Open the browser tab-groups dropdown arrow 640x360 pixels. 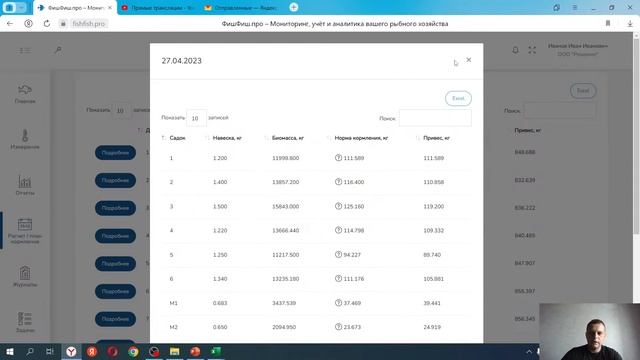coord(21,8)
